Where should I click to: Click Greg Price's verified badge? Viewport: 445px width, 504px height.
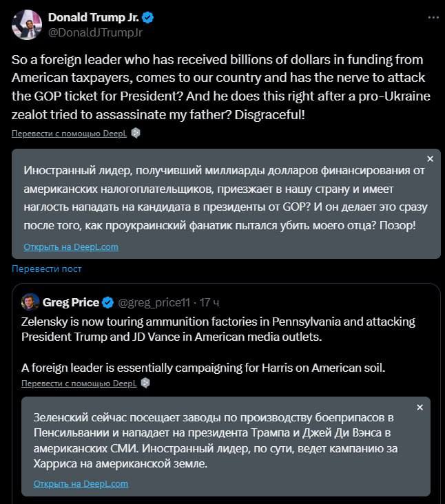[x=108, y=302]
